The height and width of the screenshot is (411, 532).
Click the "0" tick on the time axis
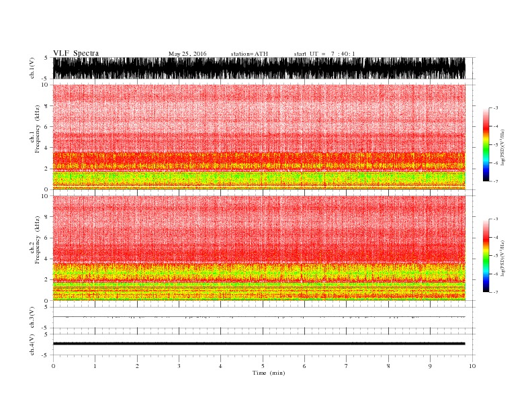tap(53, 366)
